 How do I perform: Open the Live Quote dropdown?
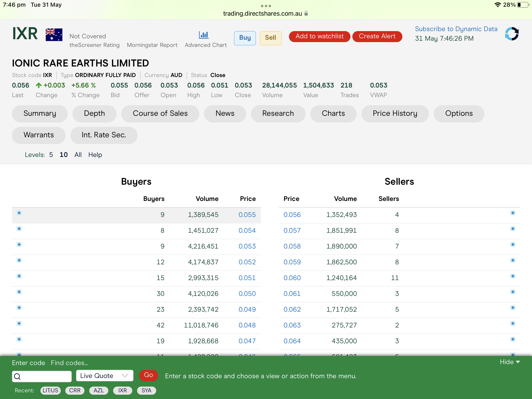click(105, 376)
